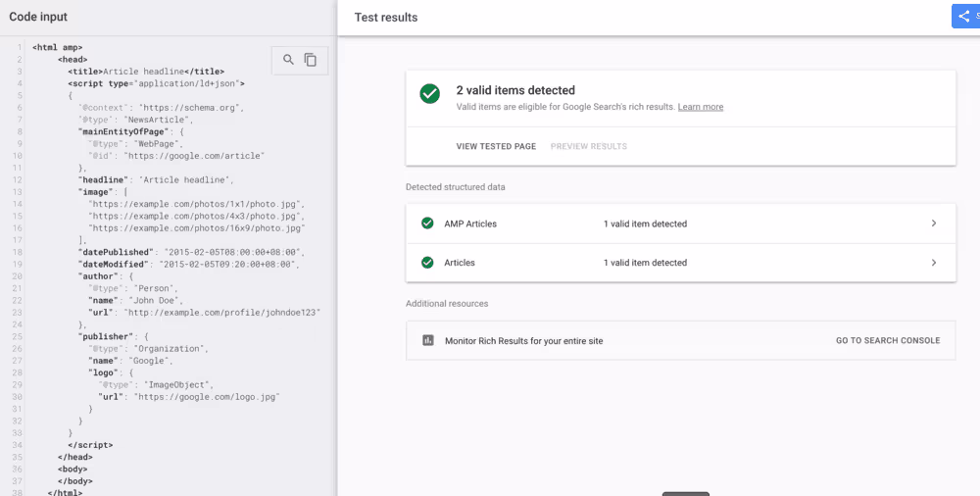Open search in the code input panel

pos(288,60)
